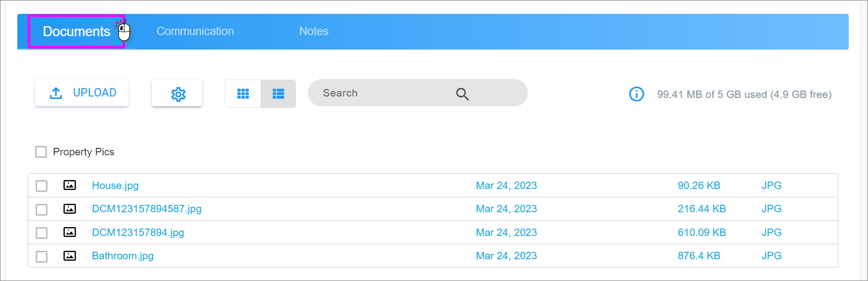Image resolution: width=868 pixels, height=281 pixels.
Task: Switch to grid view icon
Action: (x=243, y=94)
